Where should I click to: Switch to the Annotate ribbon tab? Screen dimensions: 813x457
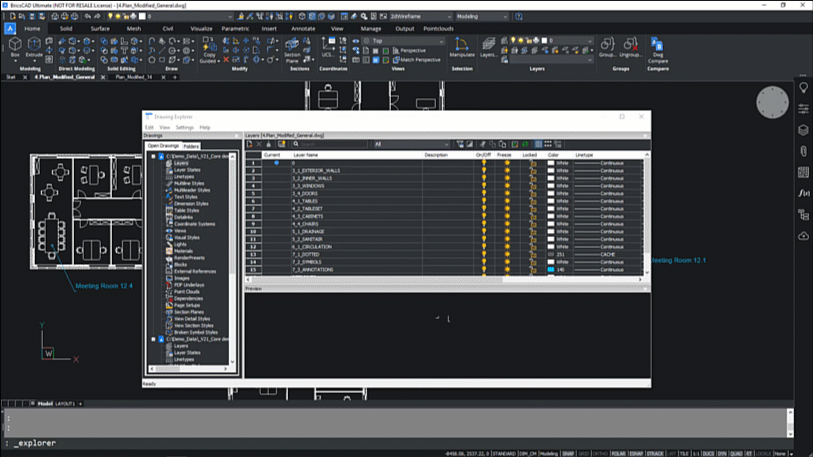pos(303,29)
